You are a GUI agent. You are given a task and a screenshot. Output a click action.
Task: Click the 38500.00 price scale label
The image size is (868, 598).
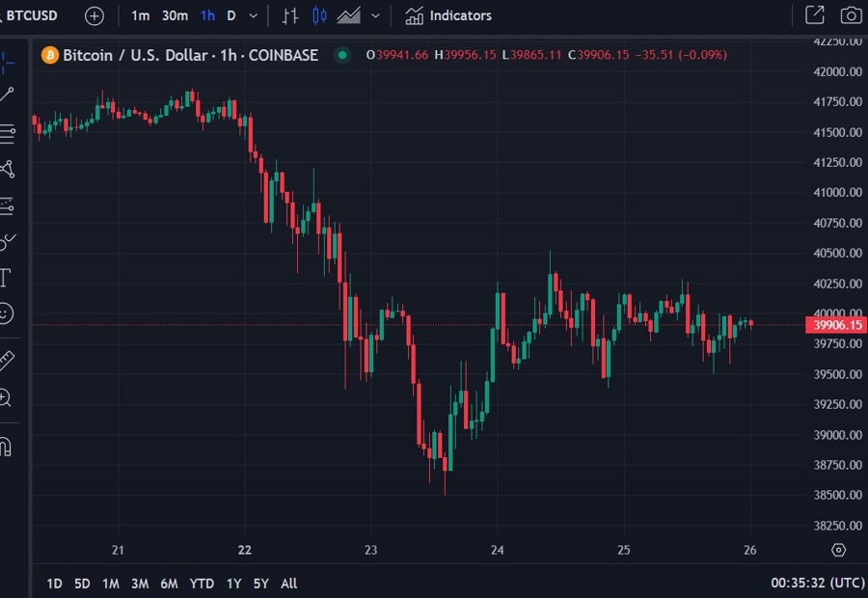837,495
